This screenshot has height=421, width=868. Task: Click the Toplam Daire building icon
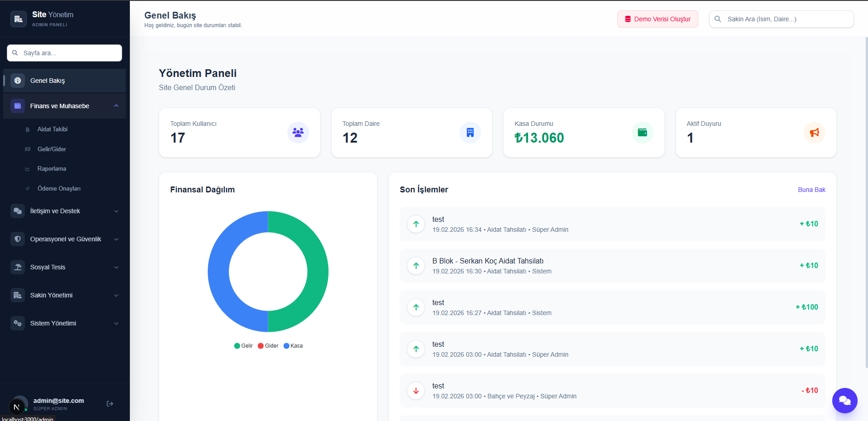470,133
